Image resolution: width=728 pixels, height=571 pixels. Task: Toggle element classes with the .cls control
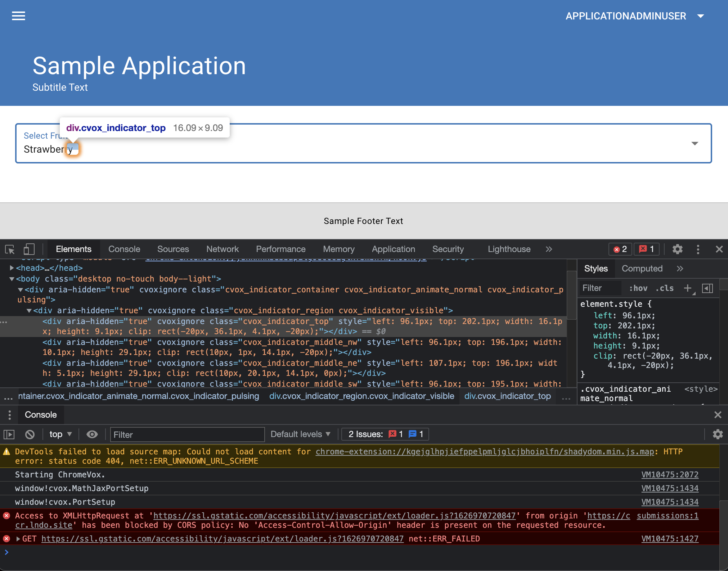tap(664, 288)
